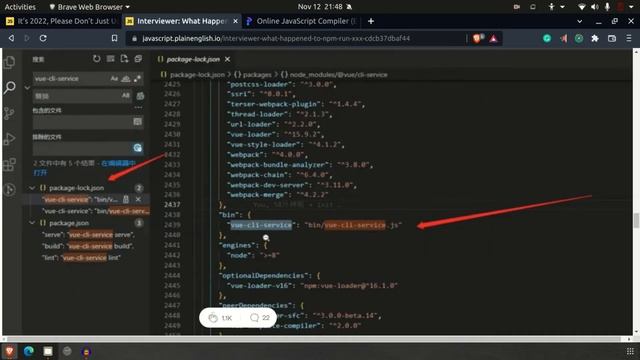Open the Brave hamburger menu
This screenshot has height=360, width=640.
[x=629, y=38]
